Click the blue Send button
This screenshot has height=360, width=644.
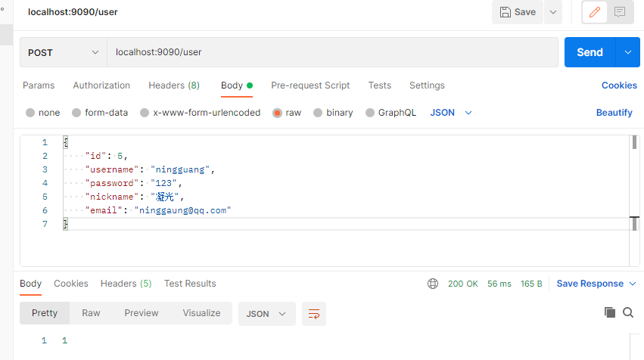tap(590, 52)
